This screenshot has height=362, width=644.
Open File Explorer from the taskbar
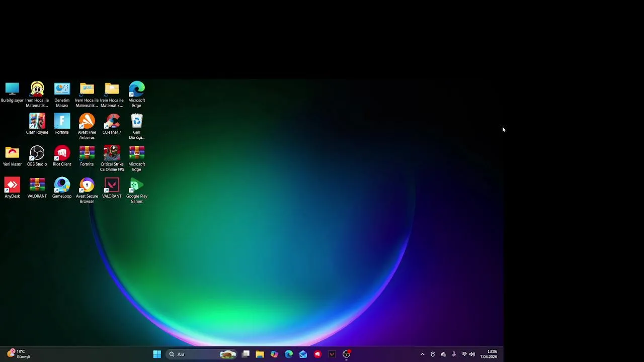click(x=260, y=354)
